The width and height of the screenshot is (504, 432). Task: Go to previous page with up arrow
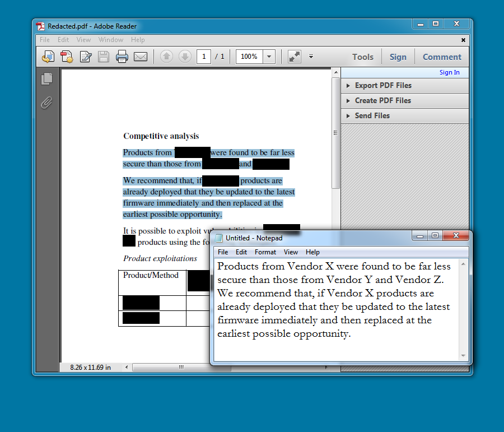166,57
